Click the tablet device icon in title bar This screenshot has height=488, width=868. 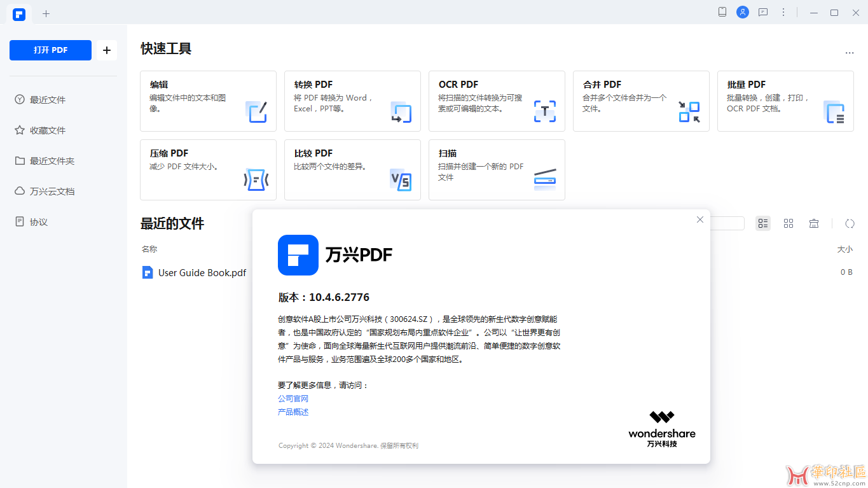722,12
